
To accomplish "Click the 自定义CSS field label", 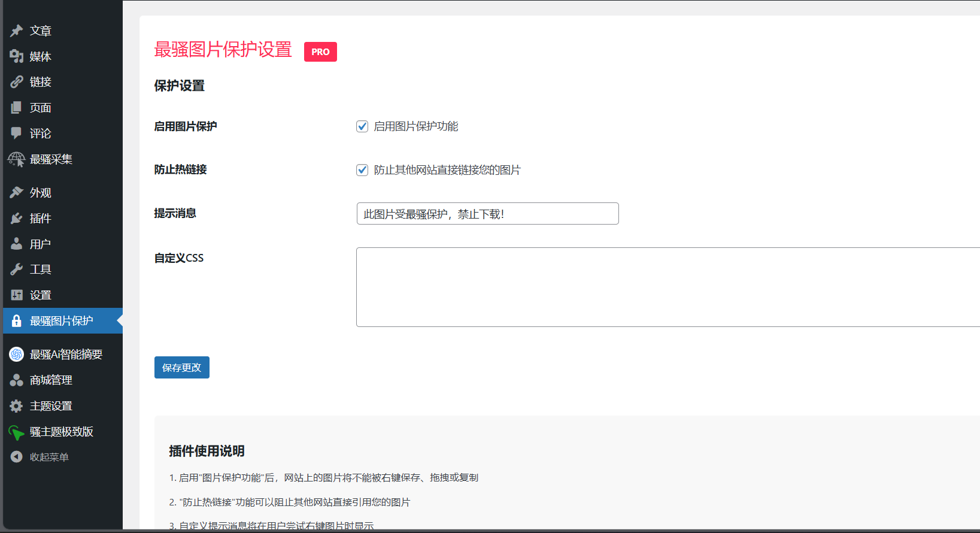I will coord(178,258).
